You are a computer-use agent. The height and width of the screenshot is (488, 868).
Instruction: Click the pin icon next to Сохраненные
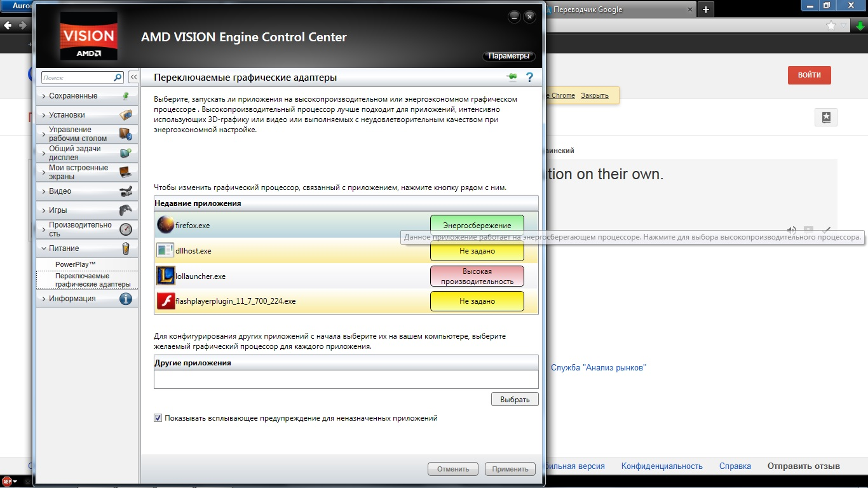pos(126,96)
